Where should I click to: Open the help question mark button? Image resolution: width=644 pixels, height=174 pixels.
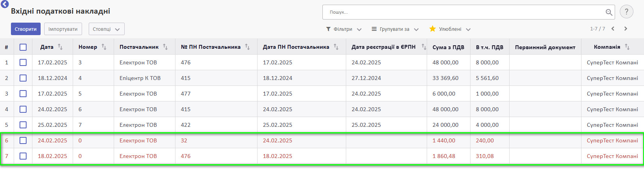pos(626,12)
